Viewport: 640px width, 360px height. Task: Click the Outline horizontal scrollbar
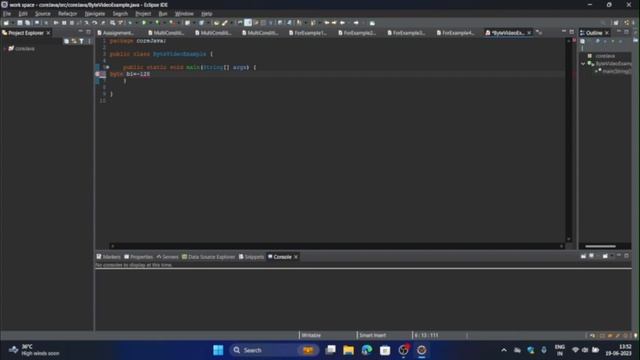point(600,246)
